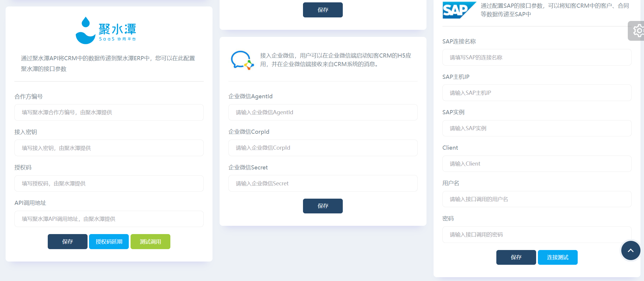
Task: Focus the 合作方编号 input field
Action: point(109,112)
